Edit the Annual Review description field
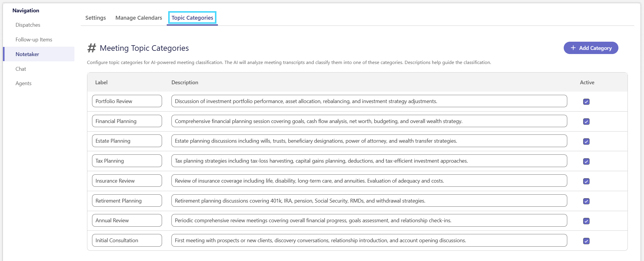Image resolution: width=644 pixels, height=261 pixels. [369, 220]
